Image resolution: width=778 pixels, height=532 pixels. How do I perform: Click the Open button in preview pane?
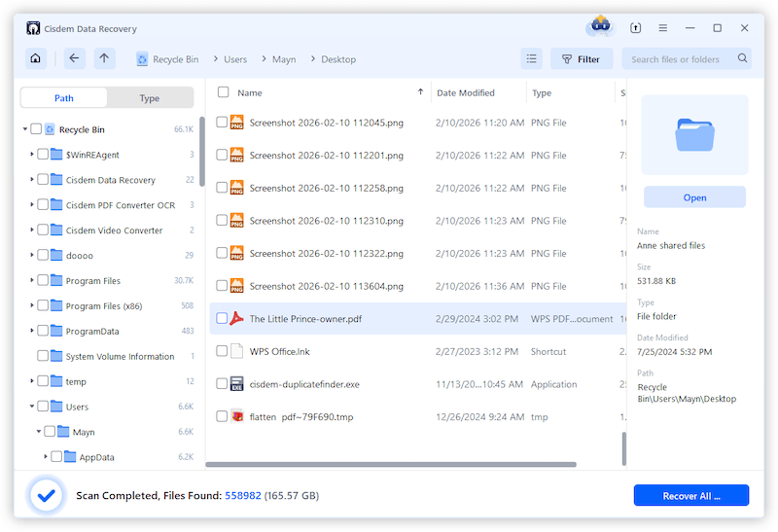click(694, 197)
